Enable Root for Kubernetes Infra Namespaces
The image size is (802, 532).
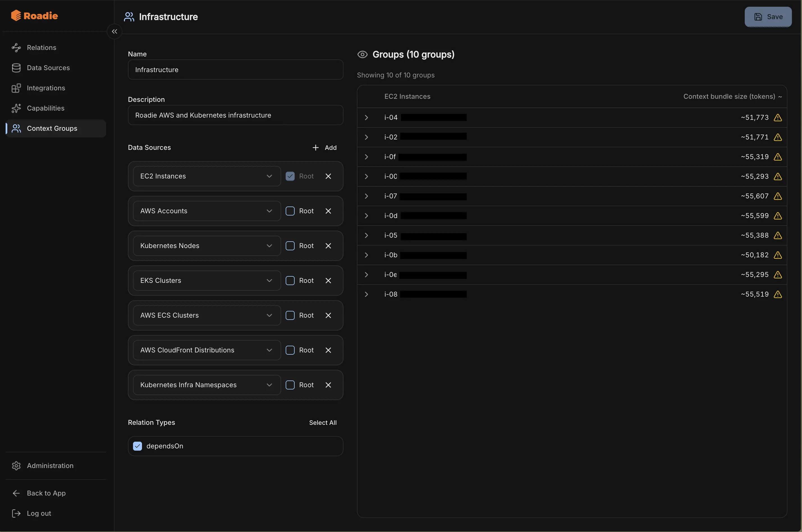[290, 385]
